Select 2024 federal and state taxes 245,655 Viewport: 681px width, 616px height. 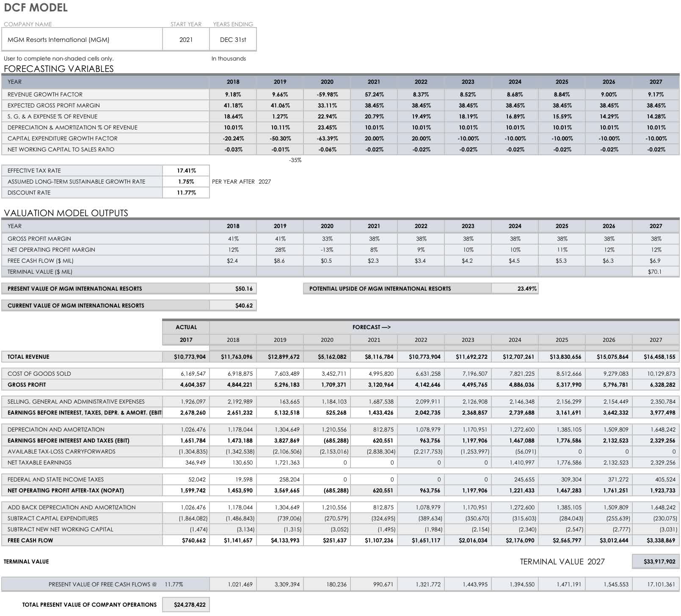tap(515, 479)
